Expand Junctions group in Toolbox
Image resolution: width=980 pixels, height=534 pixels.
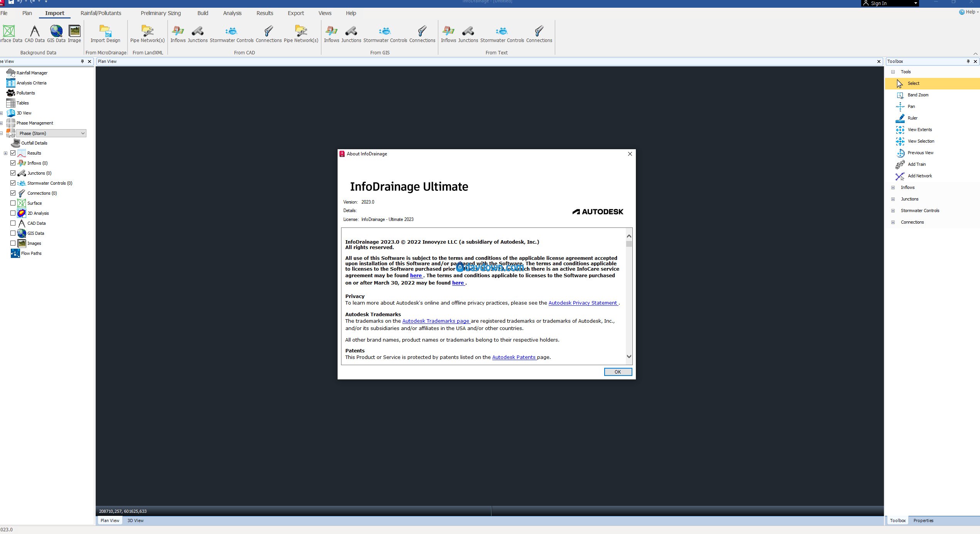coord(893,199)
